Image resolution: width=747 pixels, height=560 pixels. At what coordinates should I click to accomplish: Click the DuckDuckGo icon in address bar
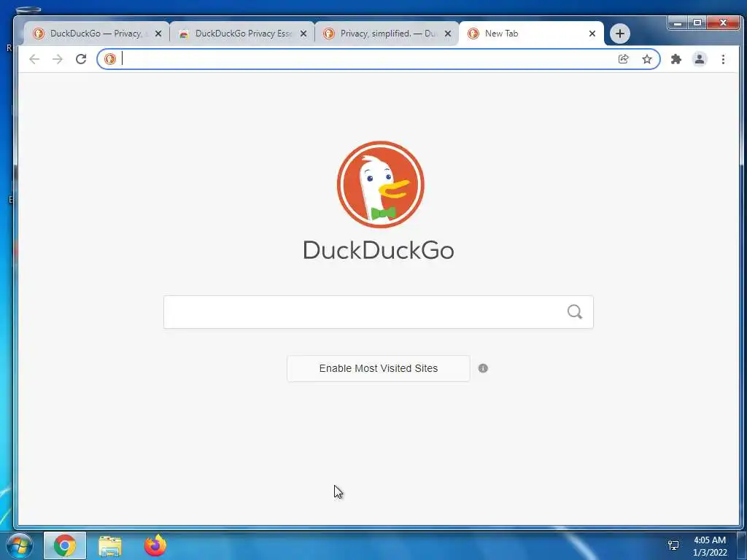[x=110, y=59]
